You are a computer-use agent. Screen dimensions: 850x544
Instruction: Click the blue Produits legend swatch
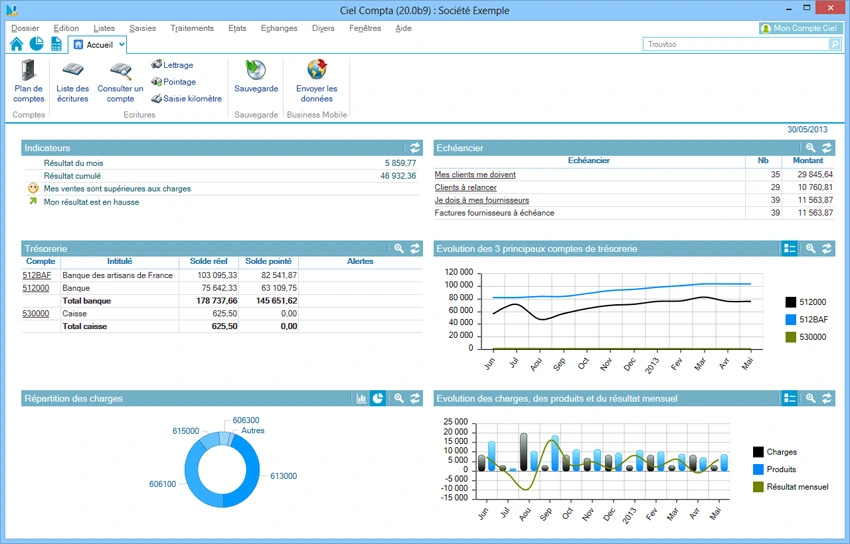click(x=758, y=469)
